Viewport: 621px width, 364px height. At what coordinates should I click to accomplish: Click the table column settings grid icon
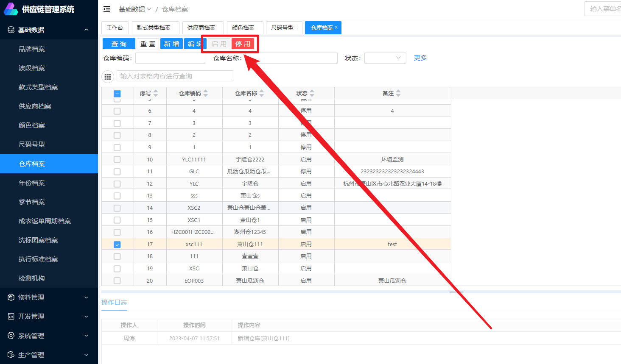pos(108,77)
